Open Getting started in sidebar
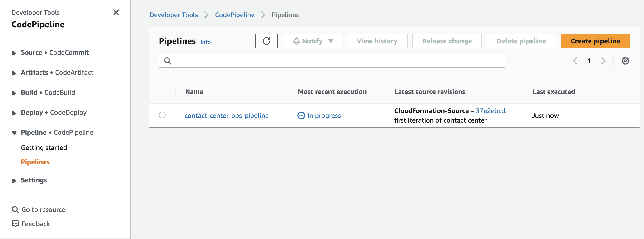 [x=44, y=148]
